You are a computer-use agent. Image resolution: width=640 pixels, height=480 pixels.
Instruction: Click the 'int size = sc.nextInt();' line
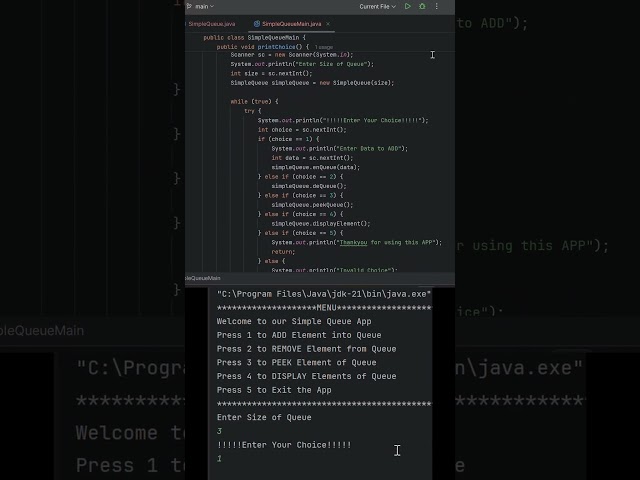coord(271,73)
